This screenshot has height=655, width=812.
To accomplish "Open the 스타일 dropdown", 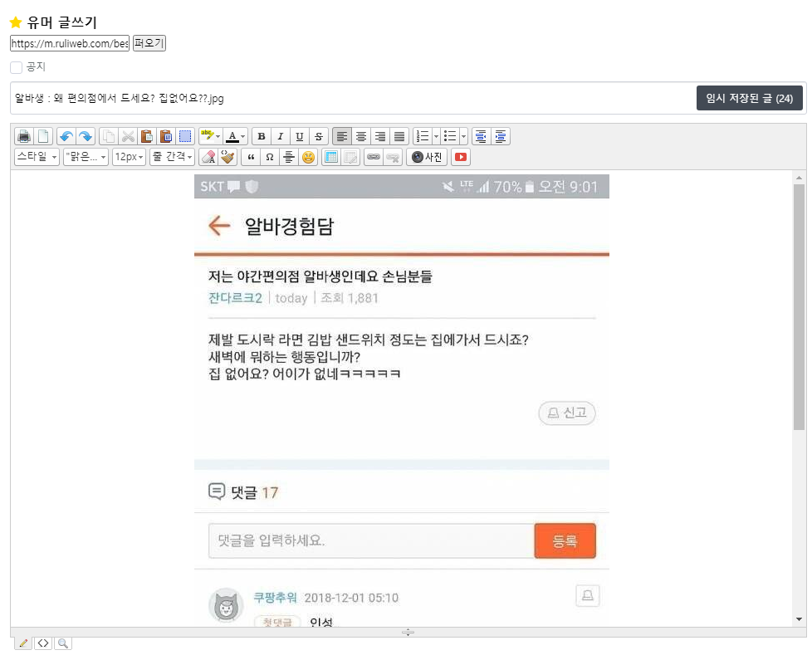I will tap(37, 157).
